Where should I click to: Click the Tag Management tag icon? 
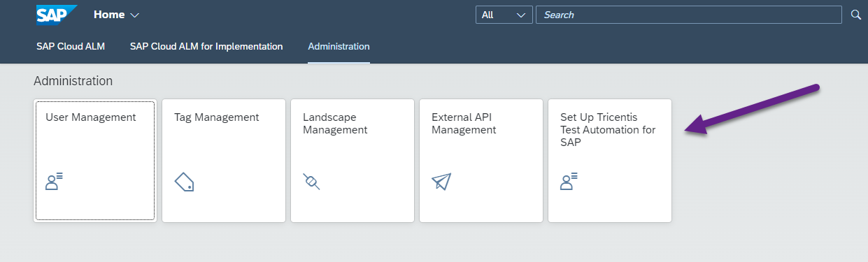coord(184,182)
